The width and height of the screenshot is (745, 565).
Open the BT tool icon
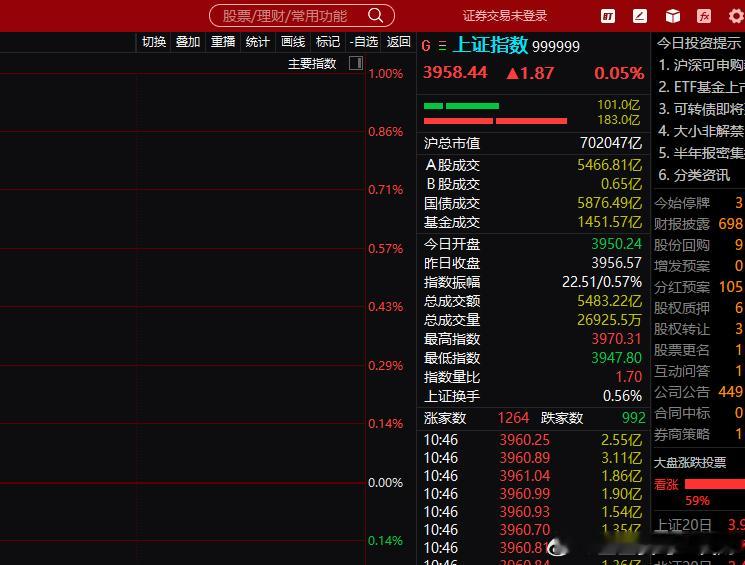point(608,17)
